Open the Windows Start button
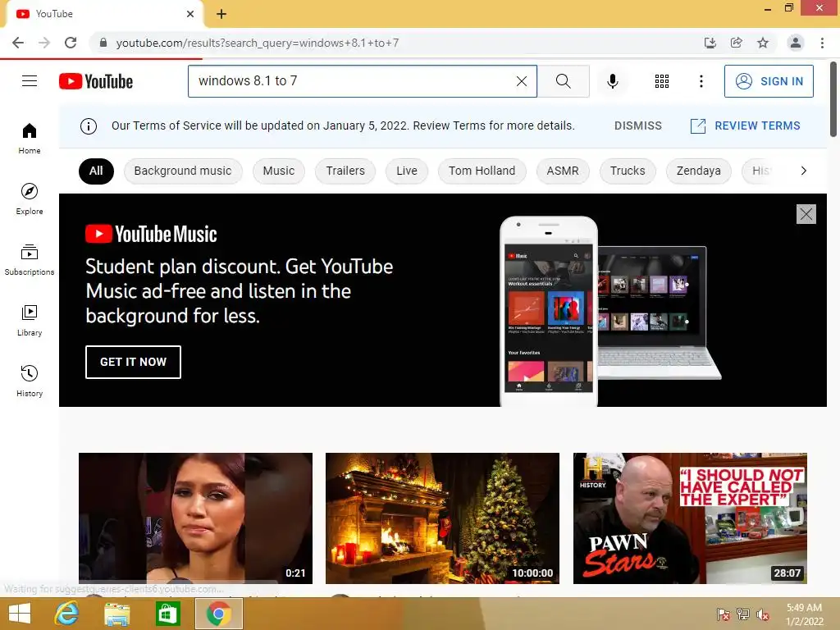Image resolution: width=840 pixels, height=630 pixels. [20, 614]
